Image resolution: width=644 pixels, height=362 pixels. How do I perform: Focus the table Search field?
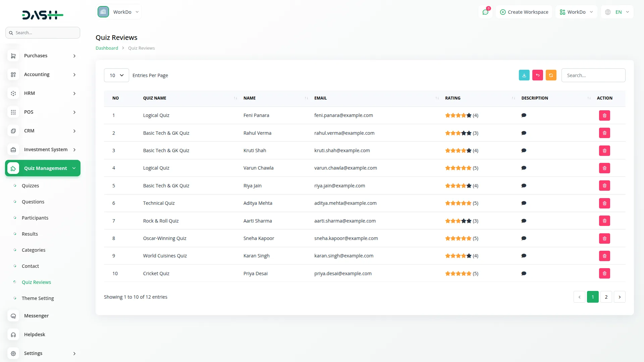pos(593,75)
